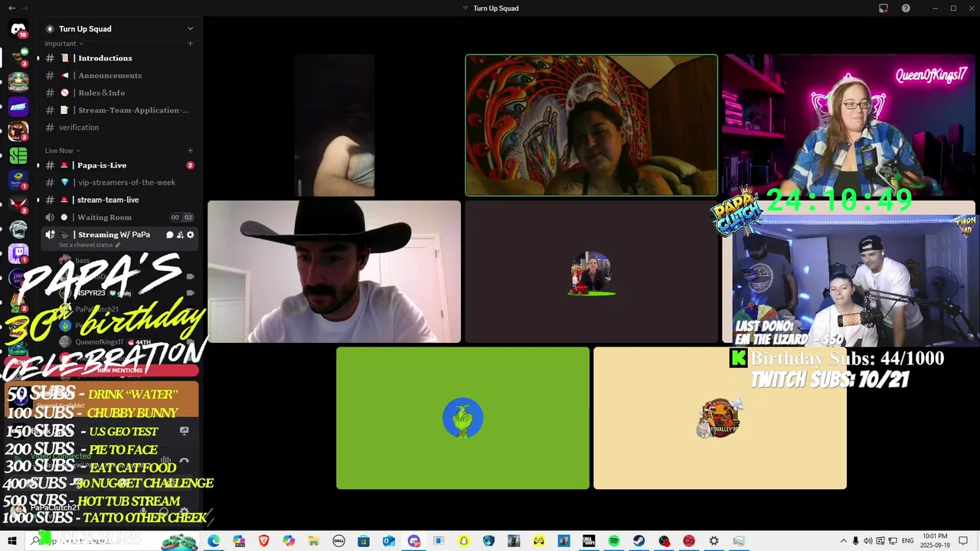Viewport: 980px width, 551px height.
Task: Focus the QueenOfKings17 stream tile
Action: pyautogui.click(x=849, y=126)
